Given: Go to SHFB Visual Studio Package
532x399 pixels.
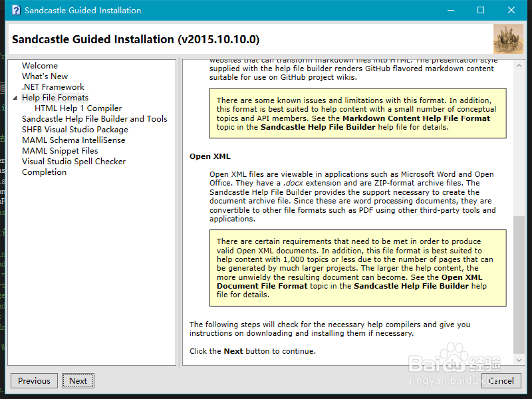Looking at the screenshot, I should (75, 130).
